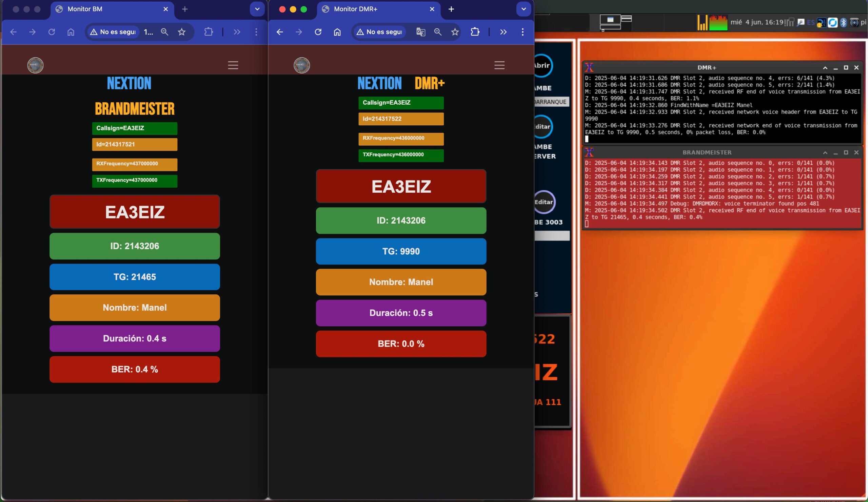The height and width of the screenshot is (502, 868).
Task: Click 'No es seguro' badge in DMR+ window
Action: pos(379,32)
